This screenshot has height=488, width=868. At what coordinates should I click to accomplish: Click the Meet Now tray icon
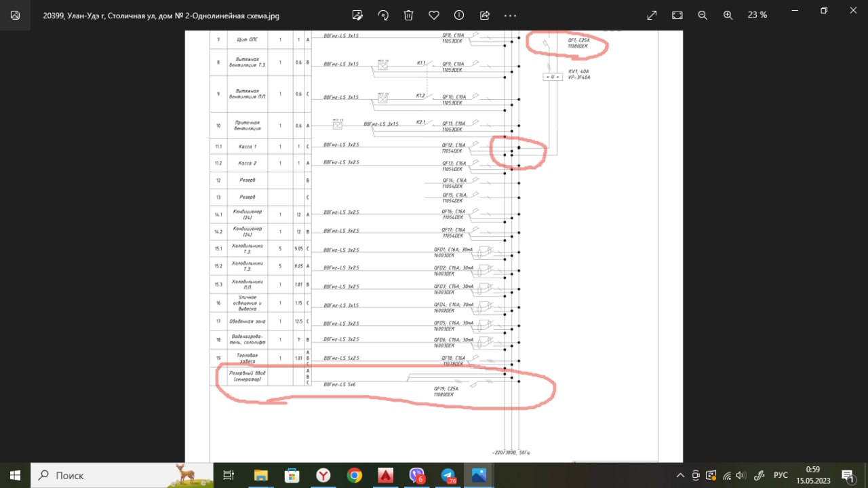point(696,475)
